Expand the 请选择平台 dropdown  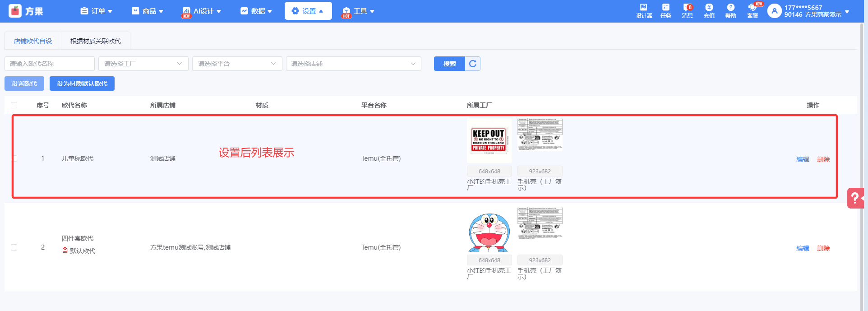click(237, 64)
